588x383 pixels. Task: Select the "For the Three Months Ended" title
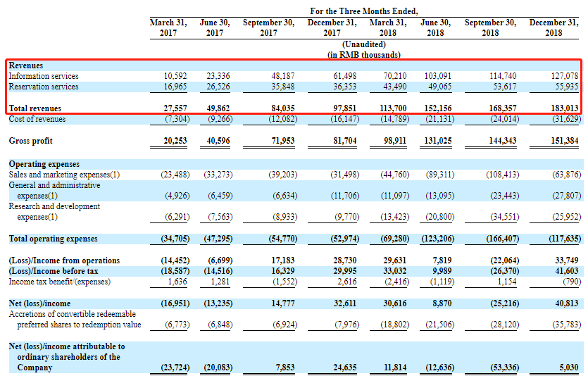coord(364,11)
